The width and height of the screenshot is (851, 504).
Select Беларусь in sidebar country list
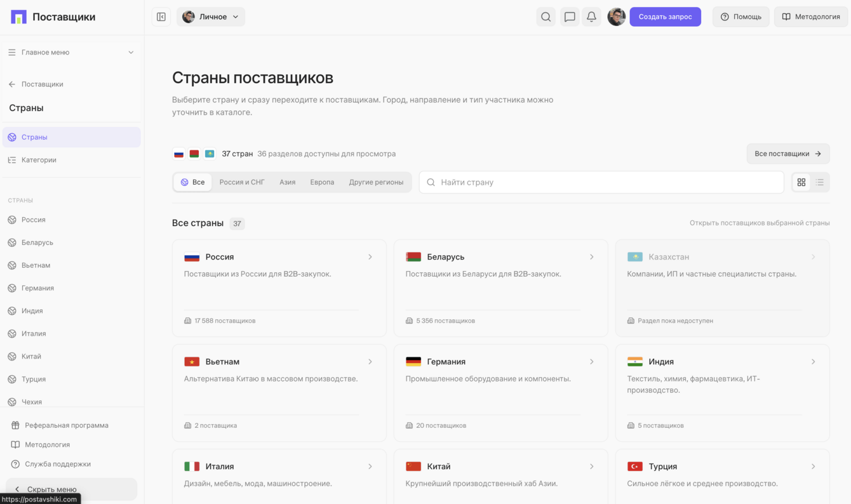coord(72,242)
